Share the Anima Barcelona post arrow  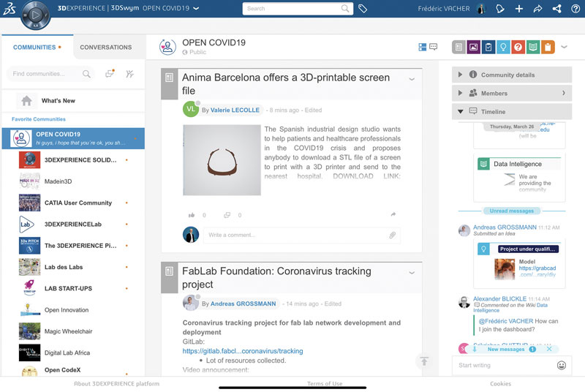click(x=393, y=214)
